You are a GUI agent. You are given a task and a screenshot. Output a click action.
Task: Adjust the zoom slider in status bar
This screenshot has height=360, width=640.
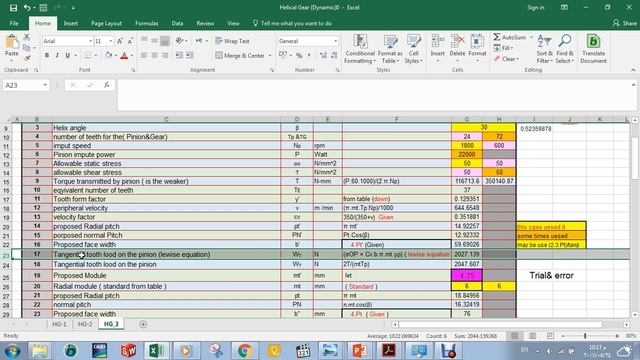pyautogui.click(x=585, y=336)
